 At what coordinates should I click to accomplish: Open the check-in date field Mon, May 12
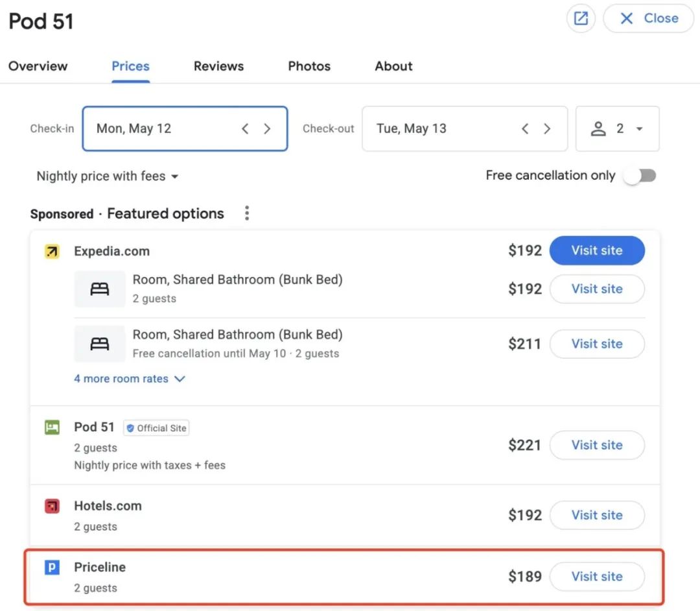click(x=185, y=128)
